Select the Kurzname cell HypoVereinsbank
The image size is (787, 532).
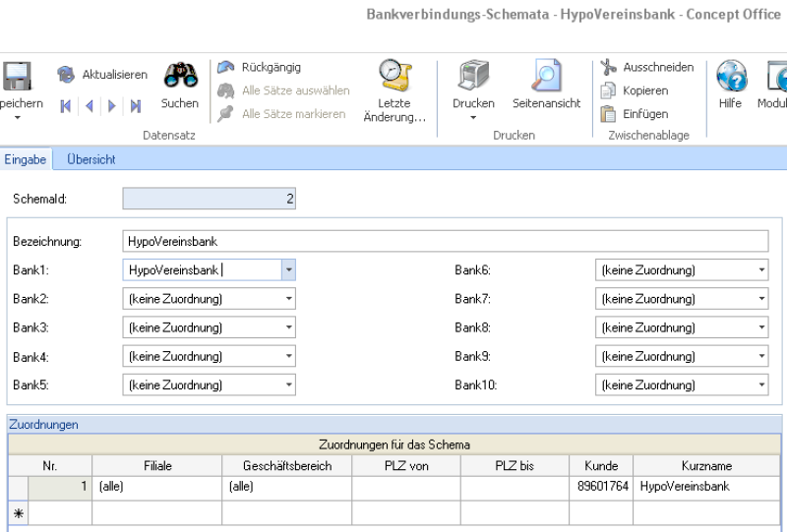point(706,487)
